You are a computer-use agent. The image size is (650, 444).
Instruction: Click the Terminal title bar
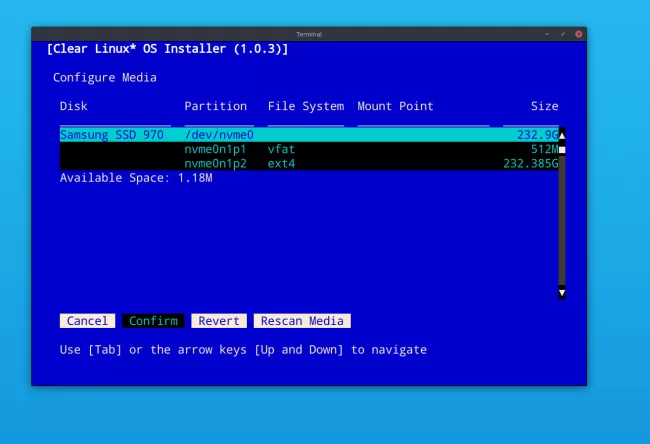coord(308,34)
